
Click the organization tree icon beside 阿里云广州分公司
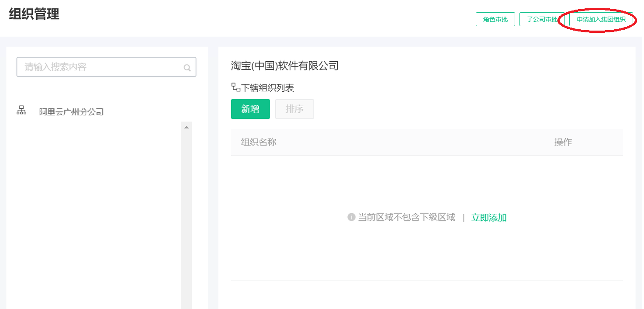pos(21,111)
